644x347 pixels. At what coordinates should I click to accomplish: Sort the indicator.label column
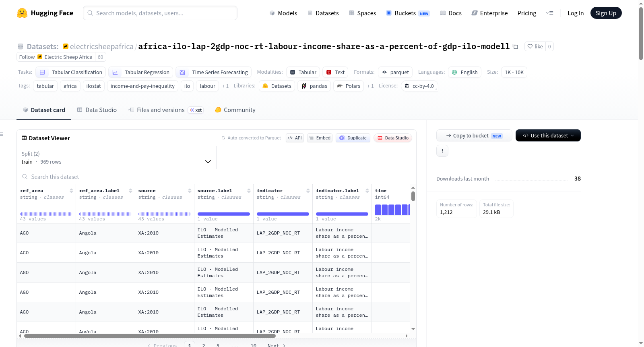(367, 191)
